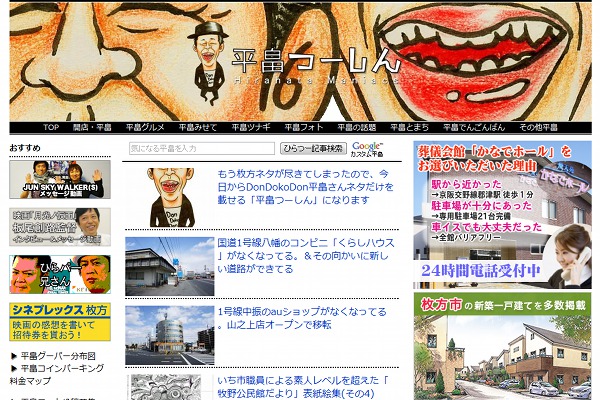Open the JUN SKY WALKER(S) message banner
Screen dimensions: 600x400
point(59,180)
